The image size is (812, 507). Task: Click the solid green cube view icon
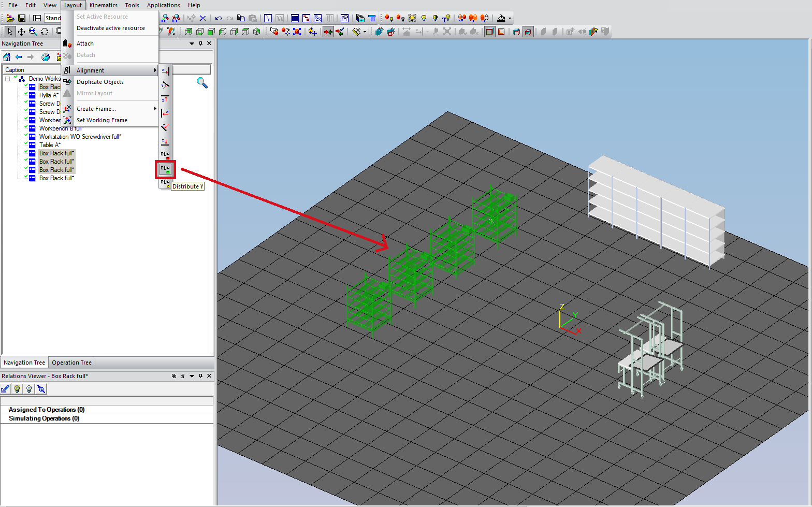211,32
